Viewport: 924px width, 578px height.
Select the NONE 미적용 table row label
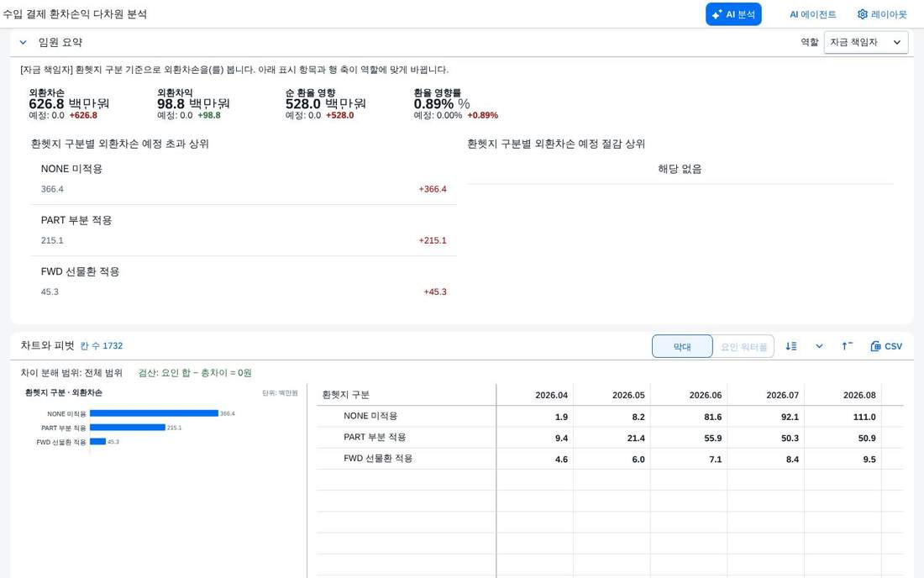[370, 416]
